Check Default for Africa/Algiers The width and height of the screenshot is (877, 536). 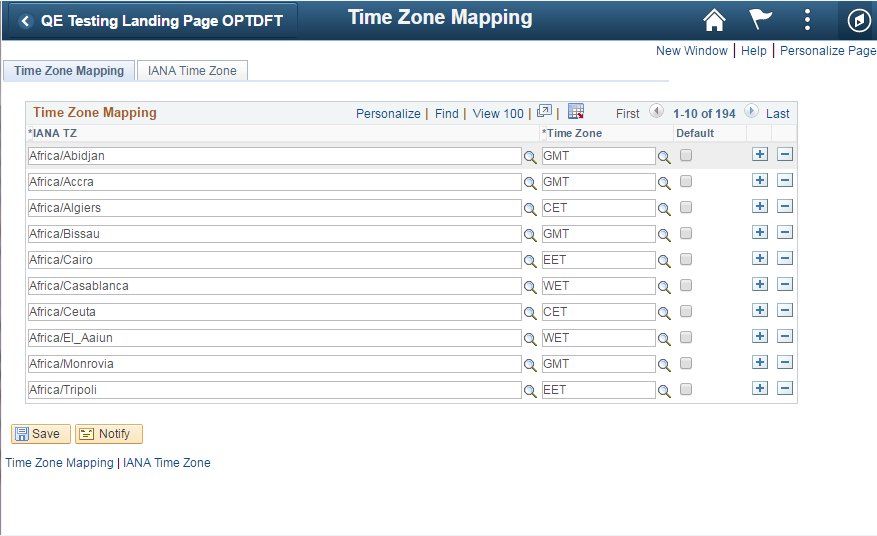click(686, 208)
